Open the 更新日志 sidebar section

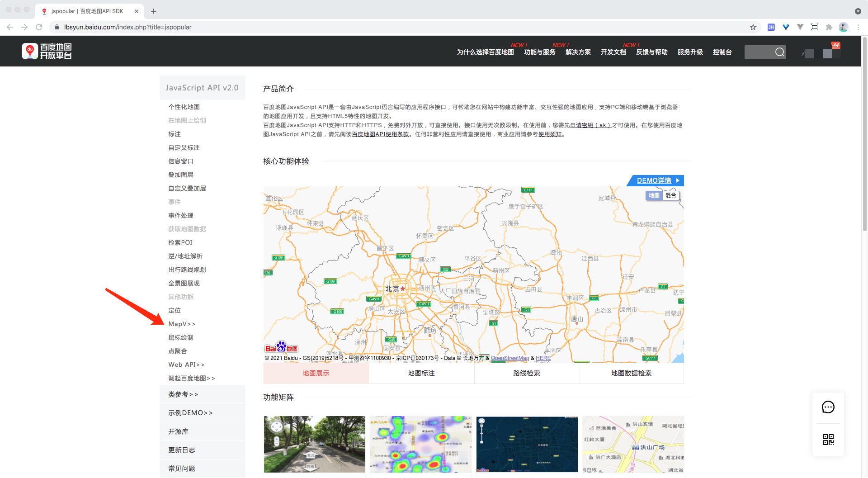203,450
